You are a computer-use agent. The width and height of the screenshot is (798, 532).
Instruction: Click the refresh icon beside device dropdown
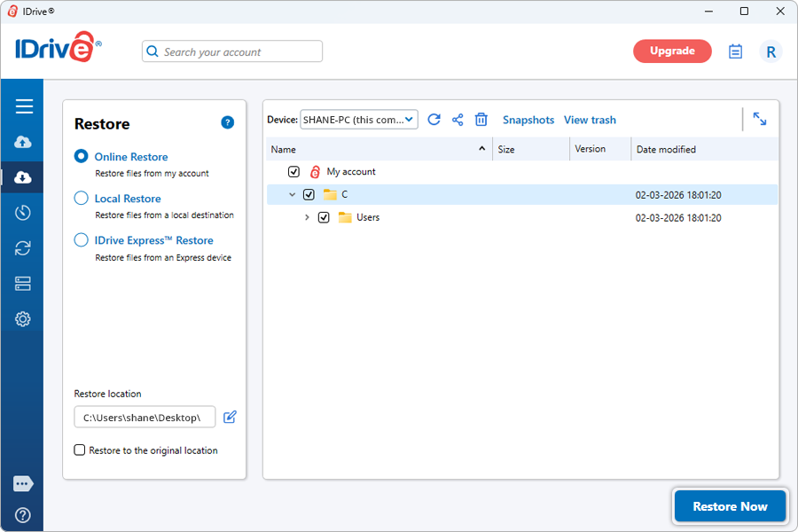pos(434,120)
